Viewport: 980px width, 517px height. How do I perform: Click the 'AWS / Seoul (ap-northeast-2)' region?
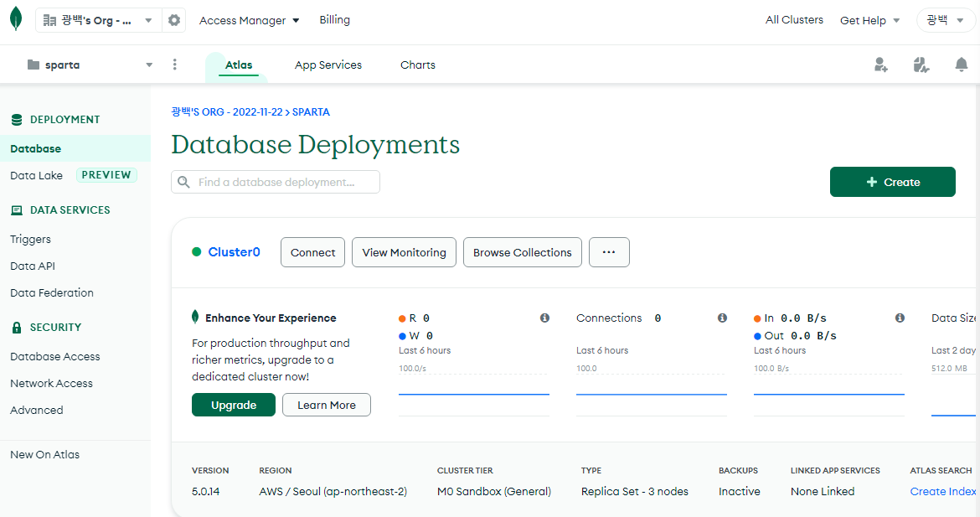[x=333, y=491]
